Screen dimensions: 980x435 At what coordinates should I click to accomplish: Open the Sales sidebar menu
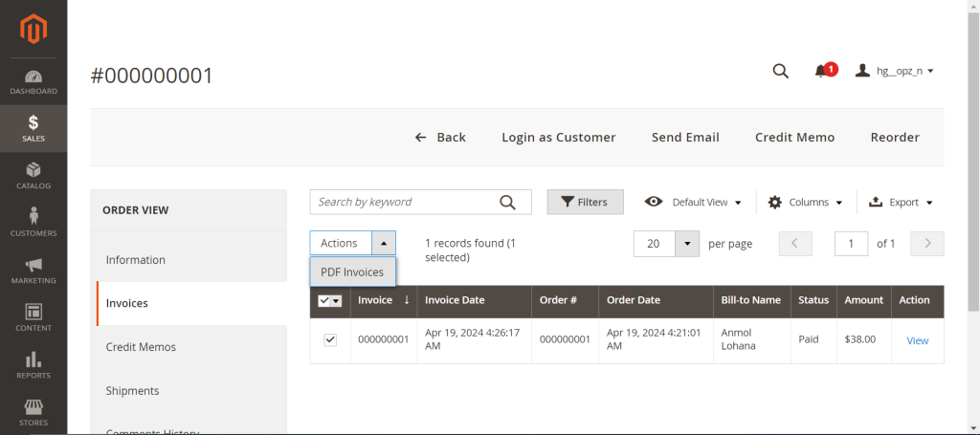pyautogui.click(x=33, y=128)
